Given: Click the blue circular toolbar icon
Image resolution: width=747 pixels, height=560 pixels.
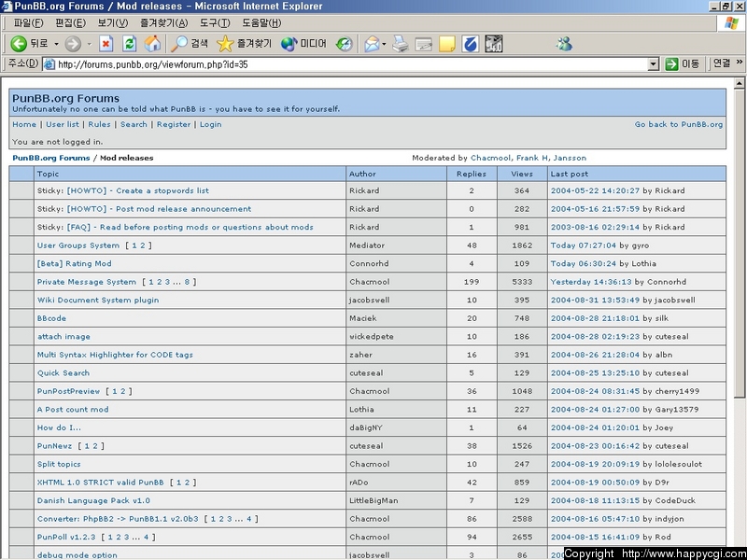Looking at the screenshot, I should pos(471,44).
